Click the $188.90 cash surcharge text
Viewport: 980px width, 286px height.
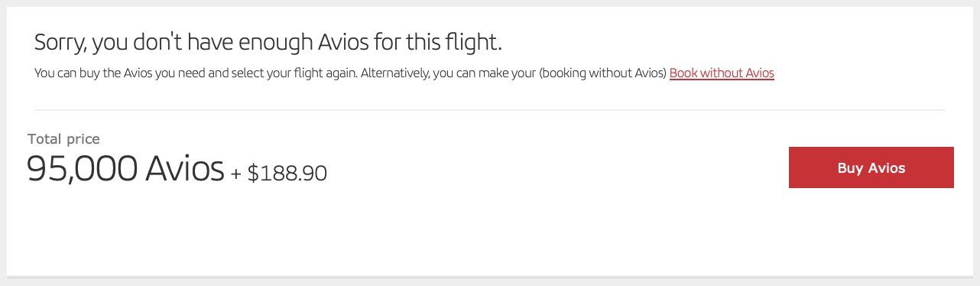pyautogui.click(x=287, y=174)
